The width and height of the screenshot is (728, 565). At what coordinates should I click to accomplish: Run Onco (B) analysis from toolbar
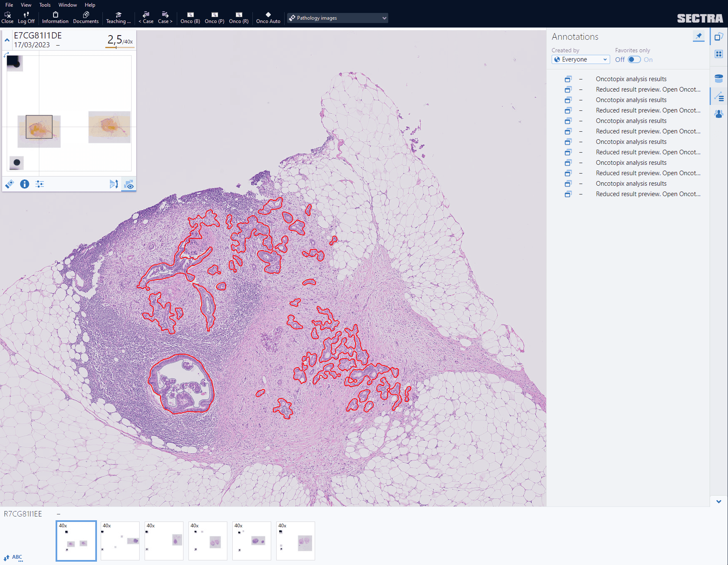point(190,18)
